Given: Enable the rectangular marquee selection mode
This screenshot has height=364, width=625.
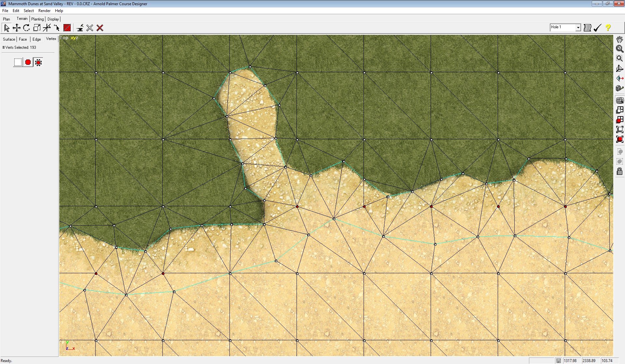Looking at the screenshot, I should pos(18,62).
